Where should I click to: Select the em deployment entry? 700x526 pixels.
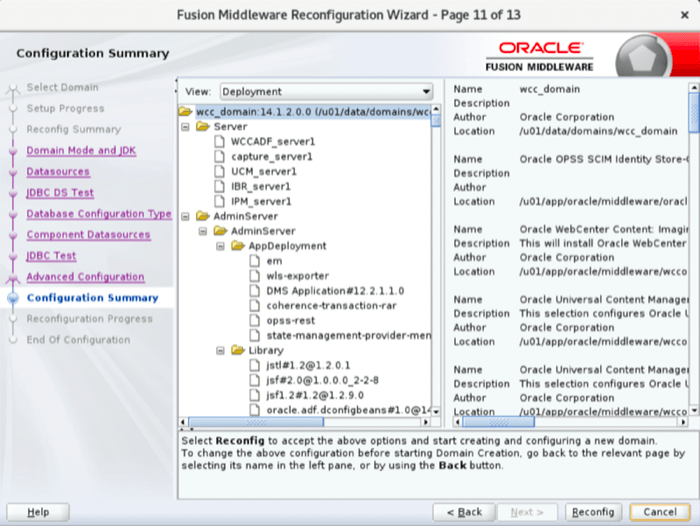[x=274, y=261]
